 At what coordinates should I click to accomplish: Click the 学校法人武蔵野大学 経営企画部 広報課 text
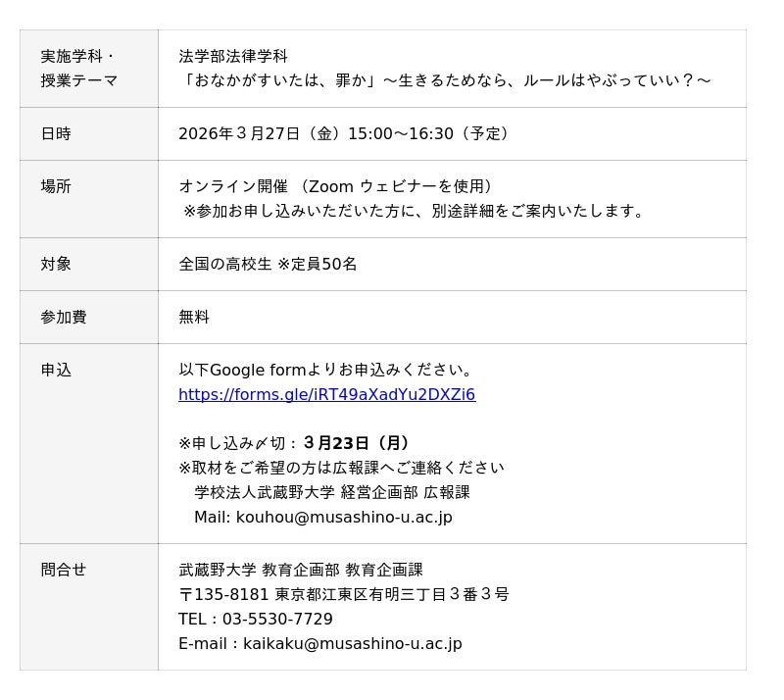pyautogui.click(x=332, y=493)
